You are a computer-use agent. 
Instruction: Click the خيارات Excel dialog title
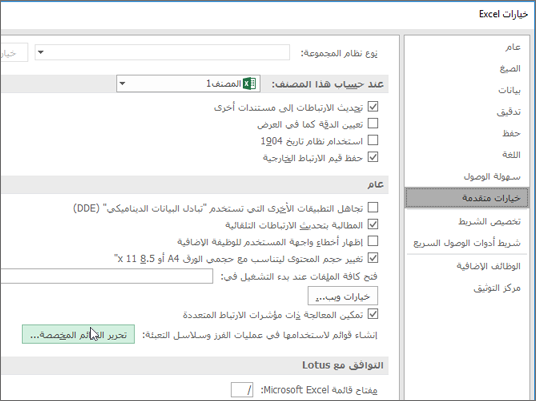[503, 14]
